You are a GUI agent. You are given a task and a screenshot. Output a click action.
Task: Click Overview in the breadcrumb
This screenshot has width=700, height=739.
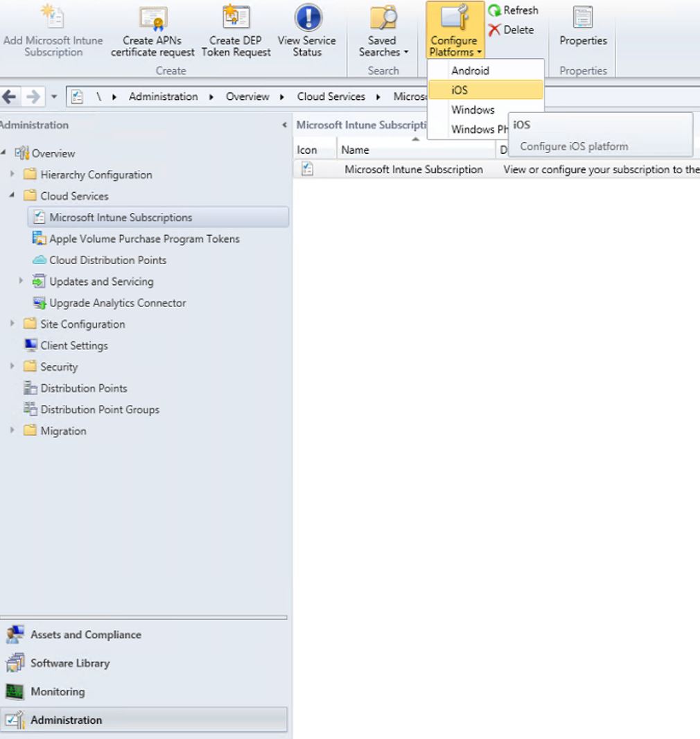pos(247,96)
